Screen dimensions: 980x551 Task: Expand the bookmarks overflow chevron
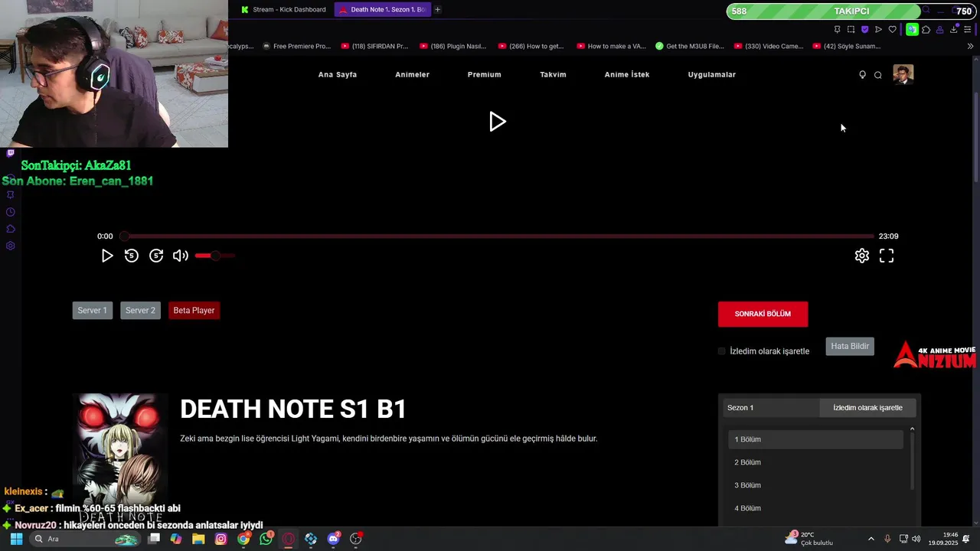coord(970,46)
